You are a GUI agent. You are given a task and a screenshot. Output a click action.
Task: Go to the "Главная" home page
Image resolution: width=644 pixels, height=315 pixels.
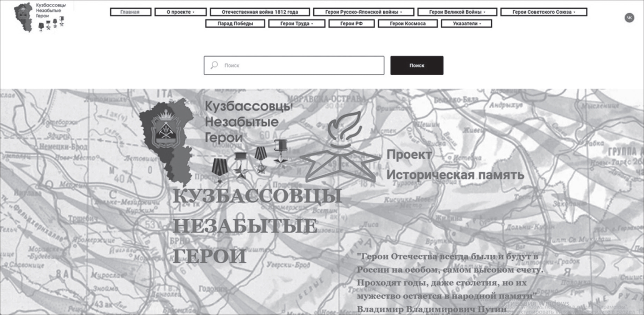(x=130, y=12)
